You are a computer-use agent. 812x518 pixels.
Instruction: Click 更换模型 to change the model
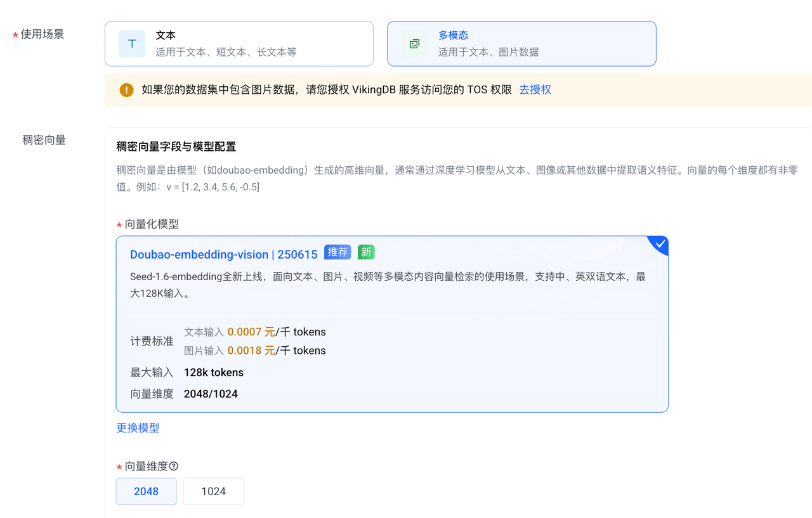tap(138, 428)
